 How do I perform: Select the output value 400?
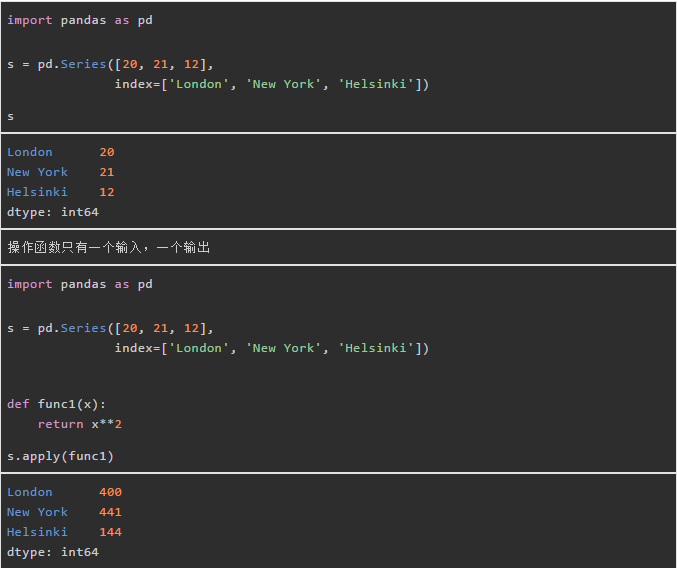point(110,492)
